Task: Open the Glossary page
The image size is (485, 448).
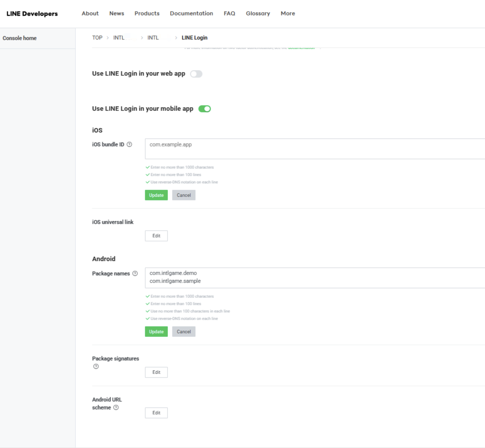Action: coord(258,13)
